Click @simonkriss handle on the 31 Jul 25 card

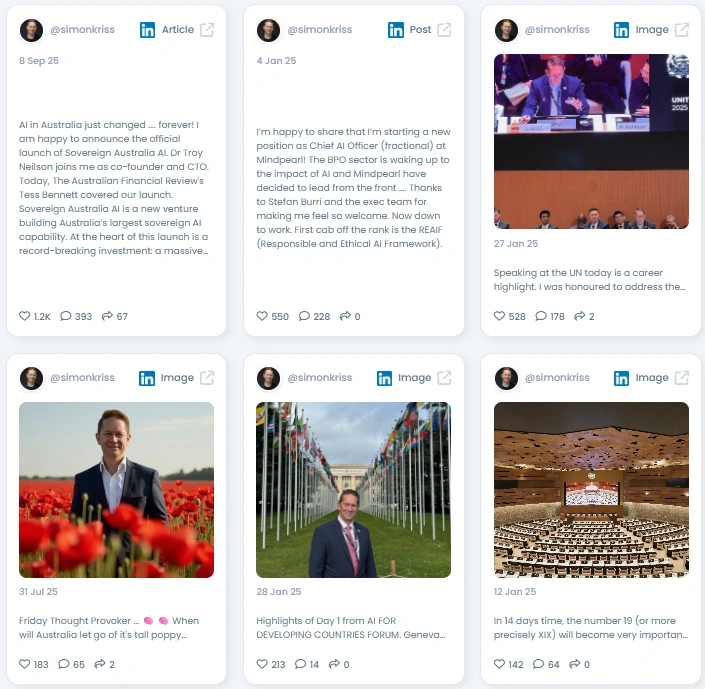click(82, 377)
